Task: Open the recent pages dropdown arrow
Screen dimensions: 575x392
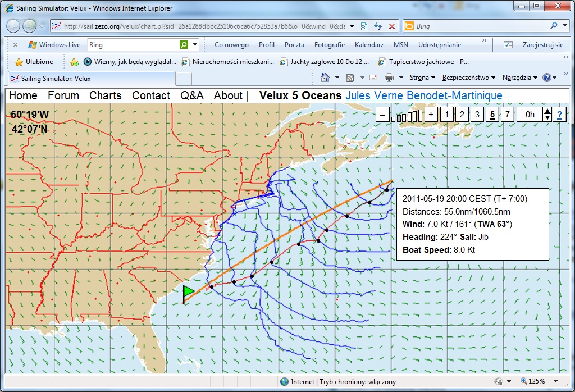Action: 42,26
